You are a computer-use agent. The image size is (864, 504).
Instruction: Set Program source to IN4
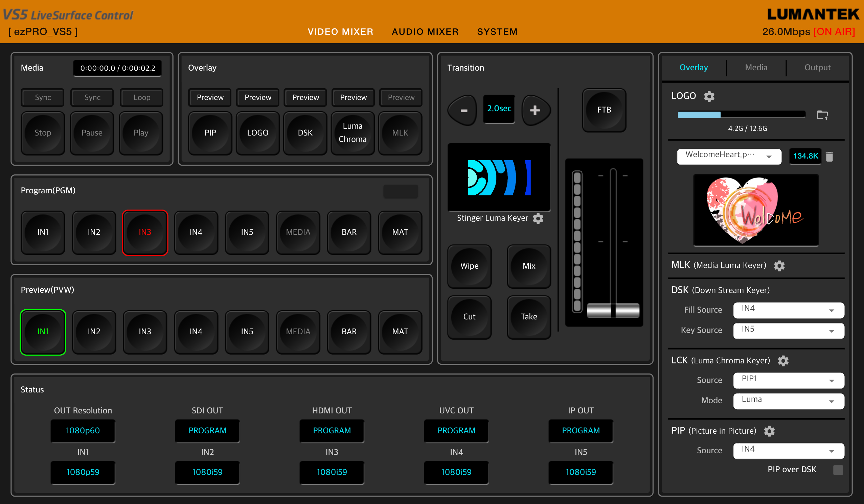[196, 233]
